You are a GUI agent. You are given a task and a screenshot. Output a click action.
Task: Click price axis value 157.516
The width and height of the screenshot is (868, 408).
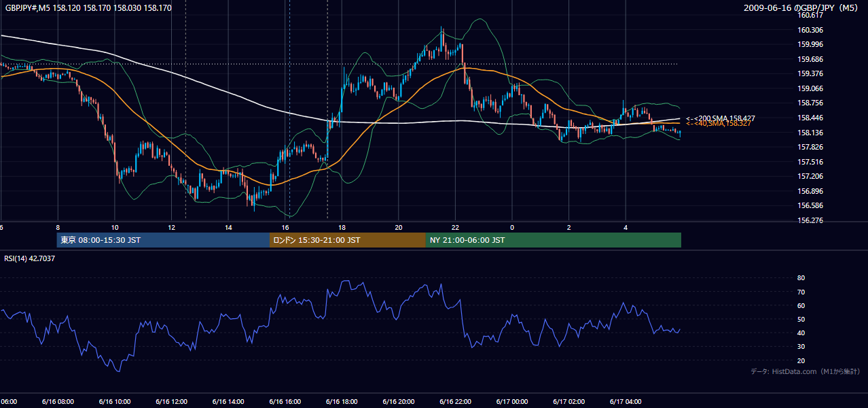(812, 162)
